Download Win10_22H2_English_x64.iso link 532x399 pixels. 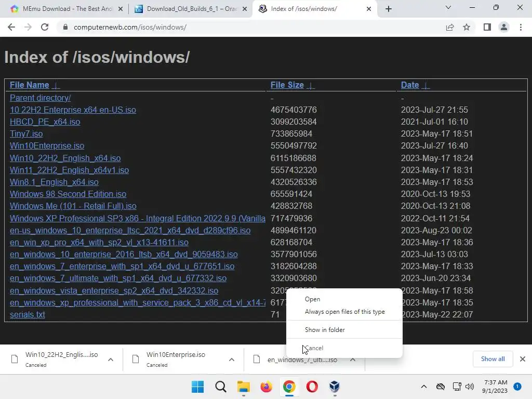click(65, 158)
